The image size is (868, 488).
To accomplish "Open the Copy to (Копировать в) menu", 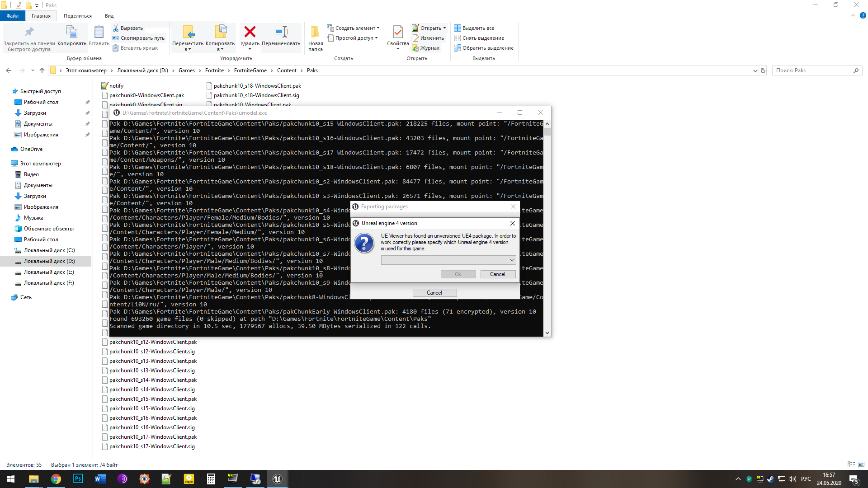I will click(x=220, y=38).
